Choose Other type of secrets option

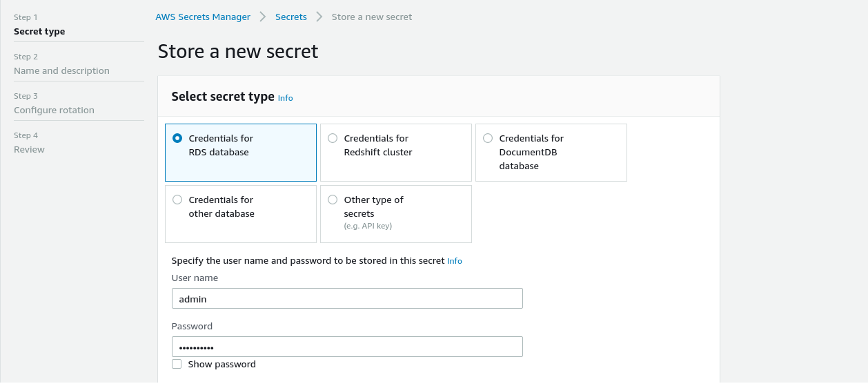[396, 214]
